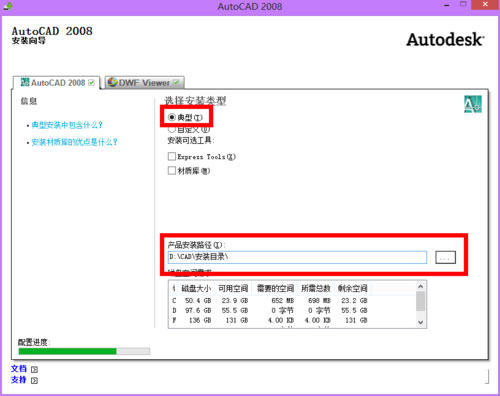This screenshot has height=396, width=500.
Task: Open the 支持 link
Action: point(19,380)
